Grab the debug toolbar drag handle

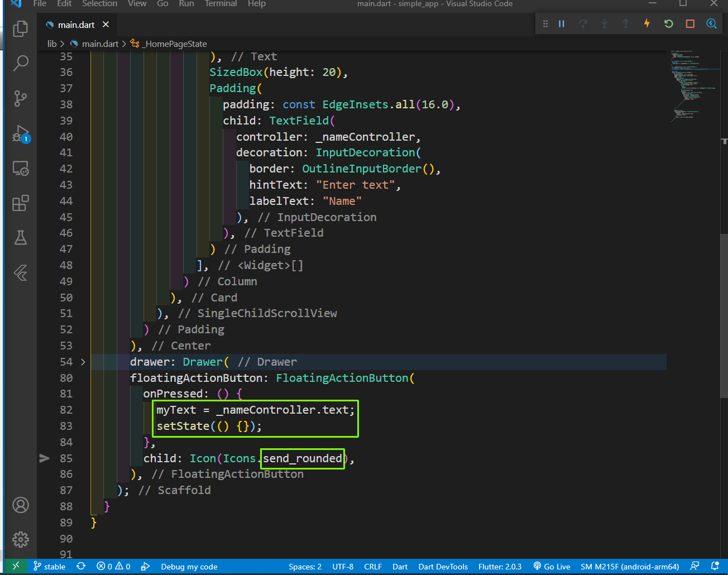click(545, 23)
